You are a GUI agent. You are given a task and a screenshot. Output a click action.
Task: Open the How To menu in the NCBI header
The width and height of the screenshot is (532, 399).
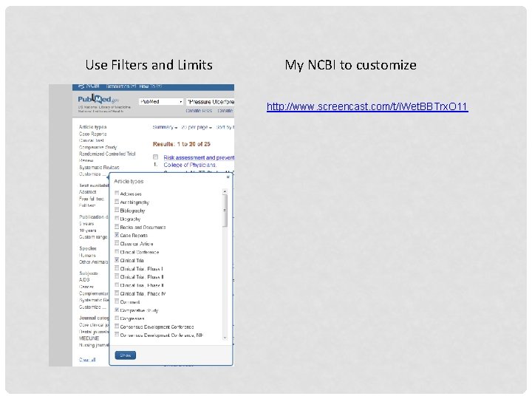point(150,86)
